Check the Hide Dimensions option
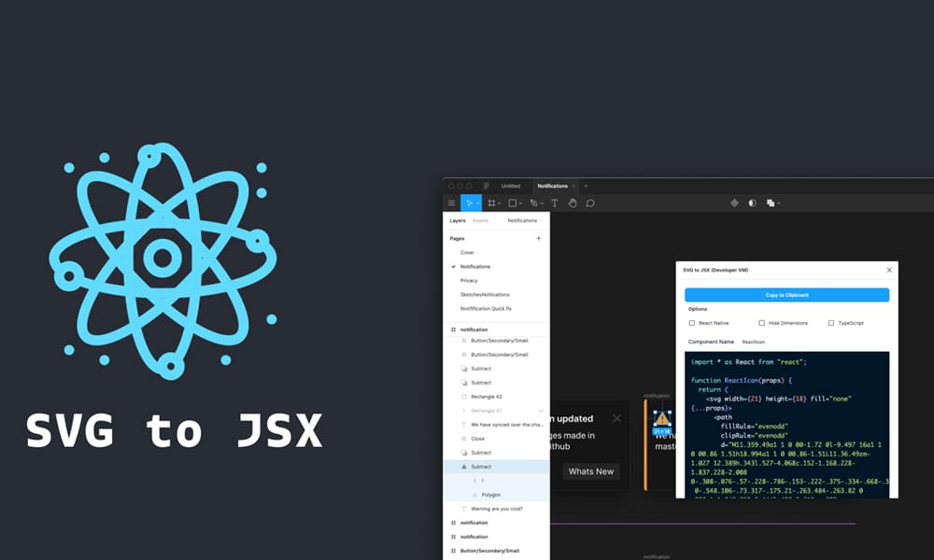 click(763, 323)
